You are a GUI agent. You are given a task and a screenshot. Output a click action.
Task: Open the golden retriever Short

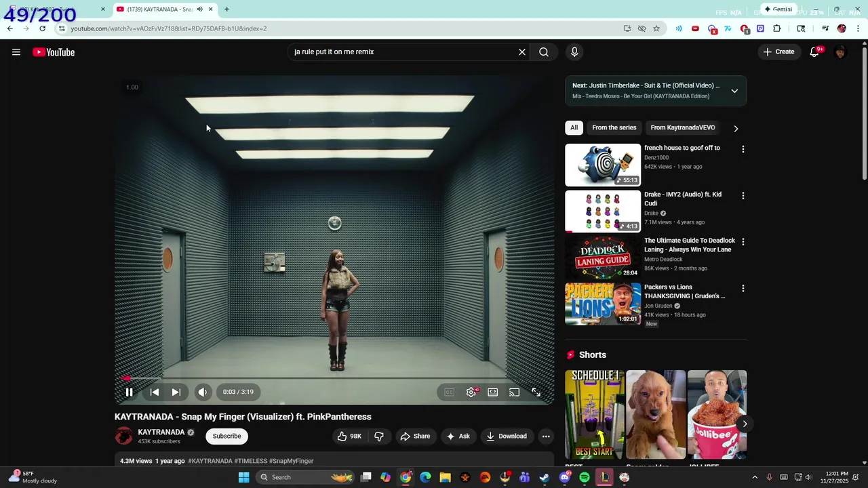point(656,415)
